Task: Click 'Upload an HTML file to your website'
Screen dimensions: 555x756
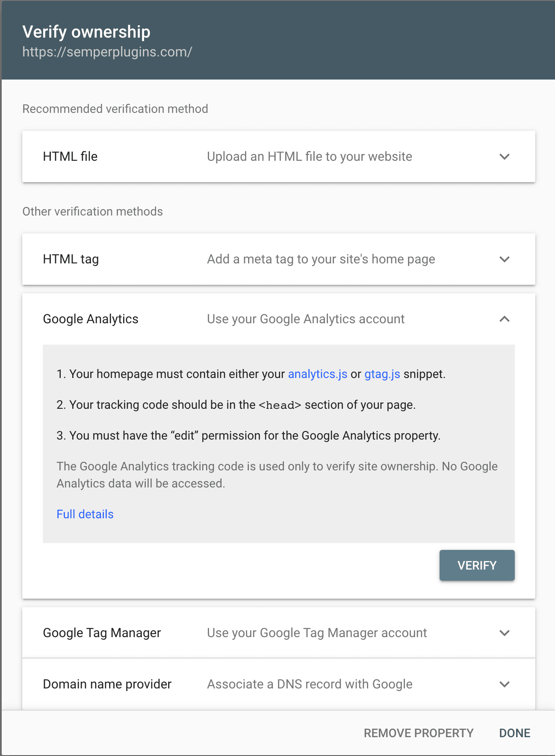Action: pyautogui.click(x=310, y=157)
